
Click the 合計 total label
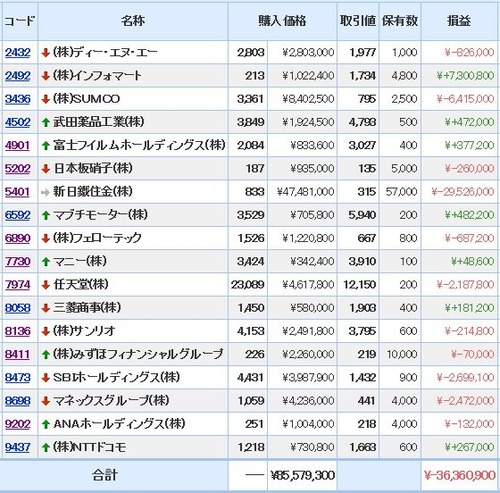(x=105, y=475)
